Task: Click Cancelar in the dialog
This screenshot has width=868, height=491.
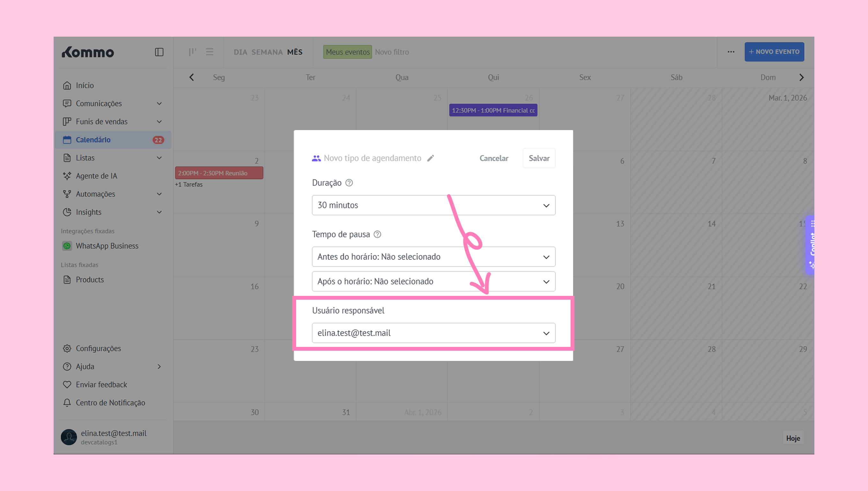Action: click(x=493, y=158)
